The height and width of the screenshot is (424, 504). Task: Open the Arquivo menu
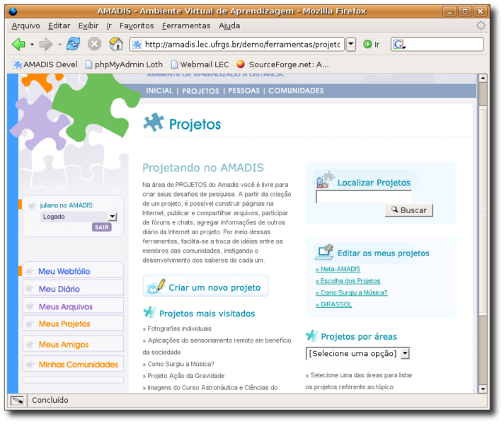point(25,25)
